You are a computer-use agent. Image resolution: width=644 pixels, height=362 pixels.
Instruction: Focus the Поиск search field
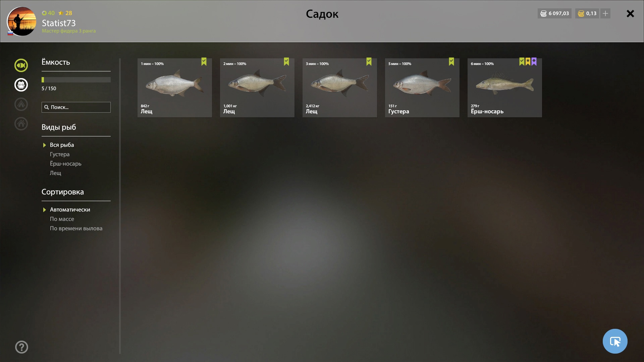[x=76, y=107]
